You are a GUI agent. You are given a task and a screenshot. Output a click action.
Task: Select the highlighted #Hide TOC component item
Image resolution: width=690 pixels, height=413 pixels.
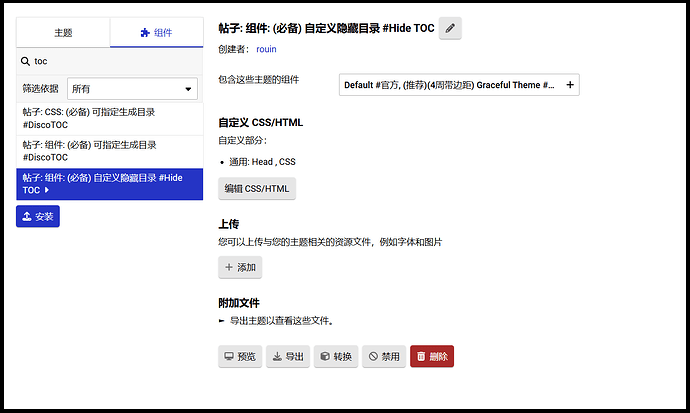(x=110, y=184)
